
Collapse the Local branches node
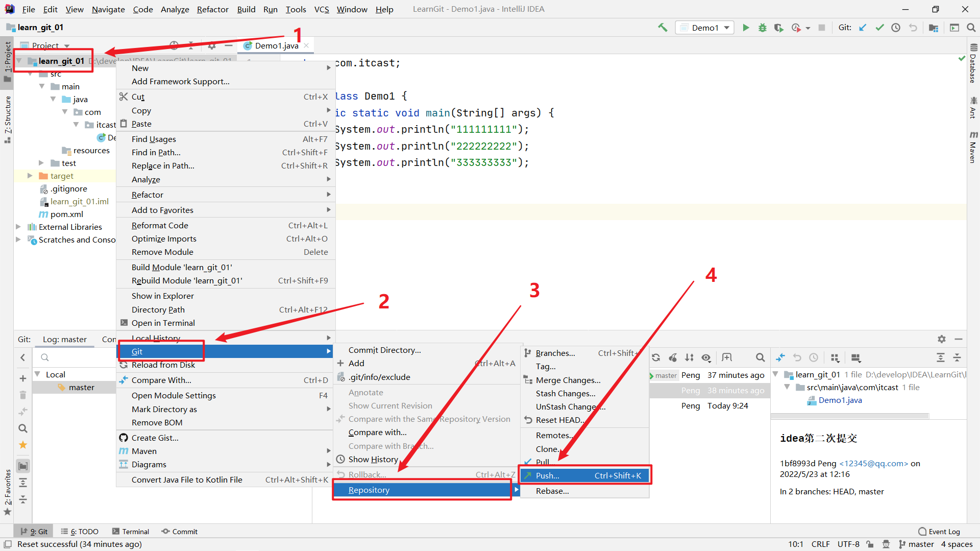(x=37, y=374)
